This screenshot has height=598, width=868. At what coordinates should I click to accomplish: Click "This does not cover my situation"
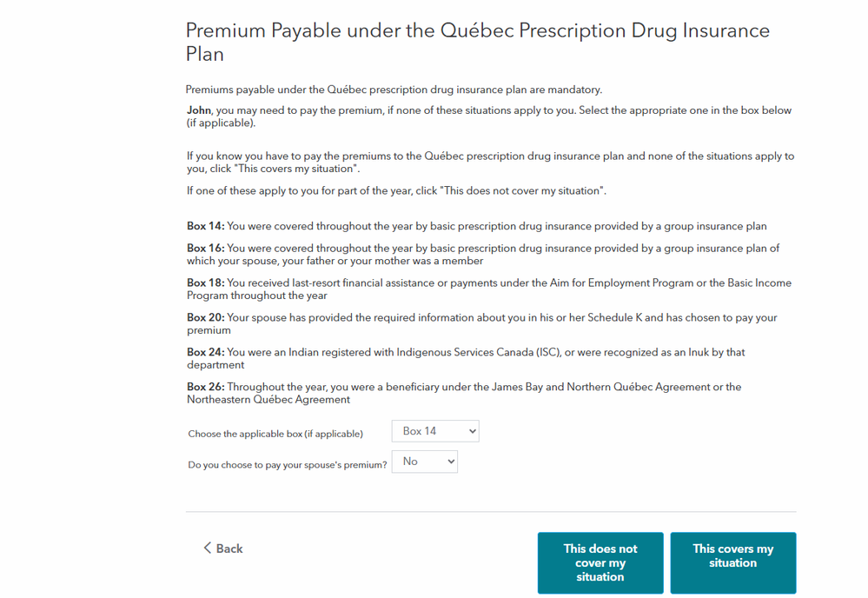point(600,562)
